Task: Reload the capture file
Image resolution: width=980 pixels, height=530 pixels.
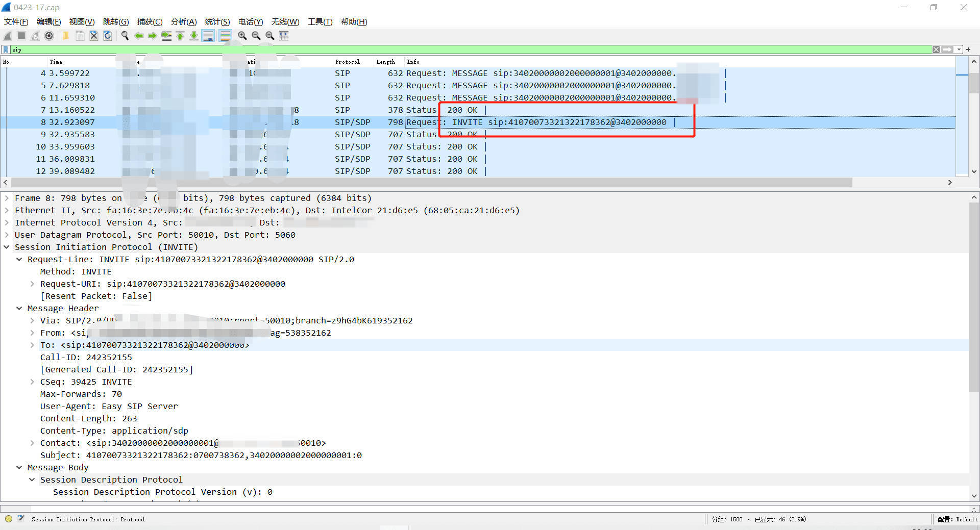Action: (108, 36)
